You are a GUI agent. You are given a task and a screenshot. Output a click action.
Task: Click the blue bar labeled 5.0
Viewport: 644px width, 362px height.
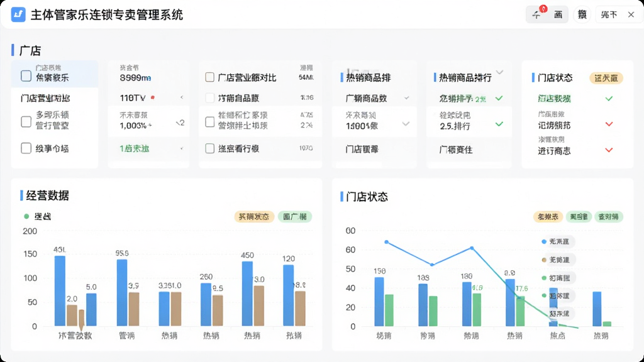pyautogui.click(x=91, y=309)
